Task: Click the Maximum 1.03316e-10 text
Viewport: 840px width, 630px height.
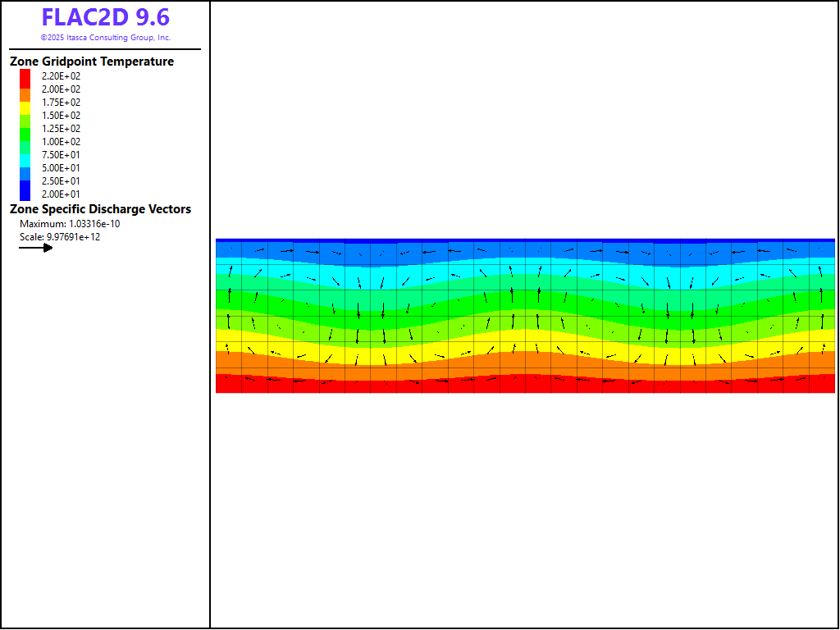Action: click(x=70, y=224)
